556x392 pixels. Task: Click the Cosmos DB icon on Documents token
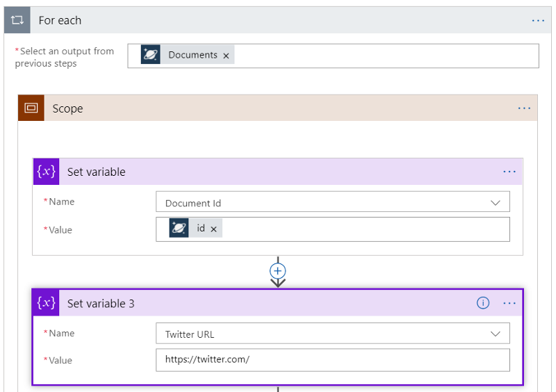point(151,55)
